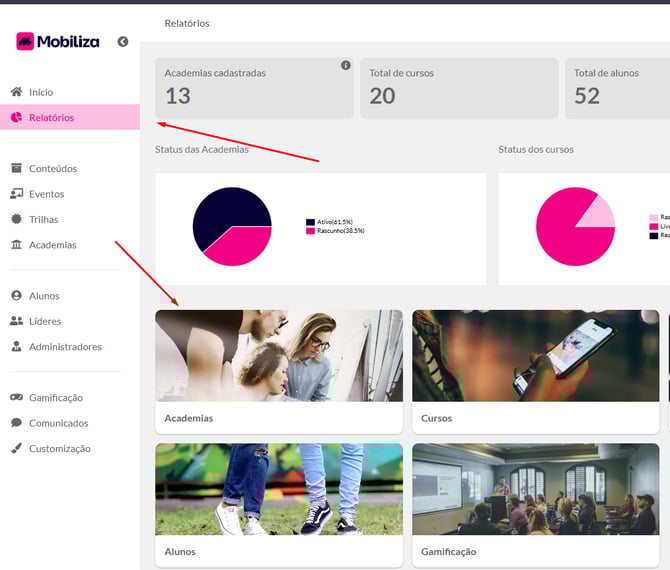This screenshot has height=570, width=670.
Task: Open Líderes in the sidebar menu
Action: (x=45, y=322)
